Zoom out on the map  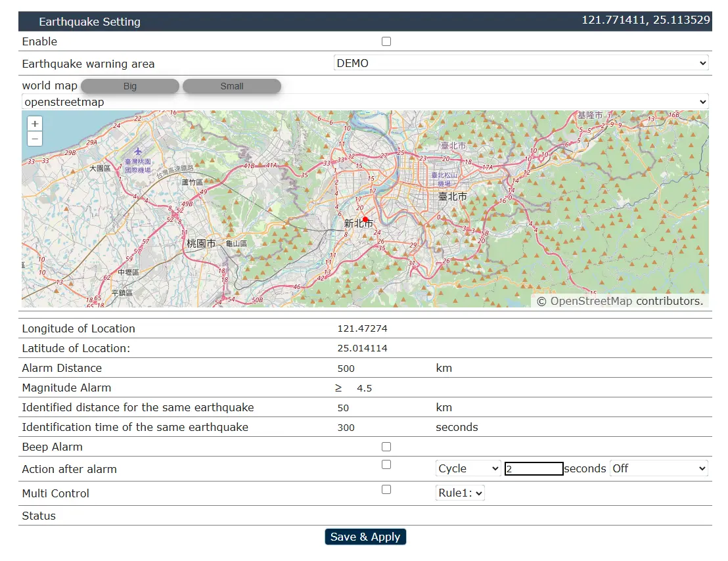pos(35,139)
